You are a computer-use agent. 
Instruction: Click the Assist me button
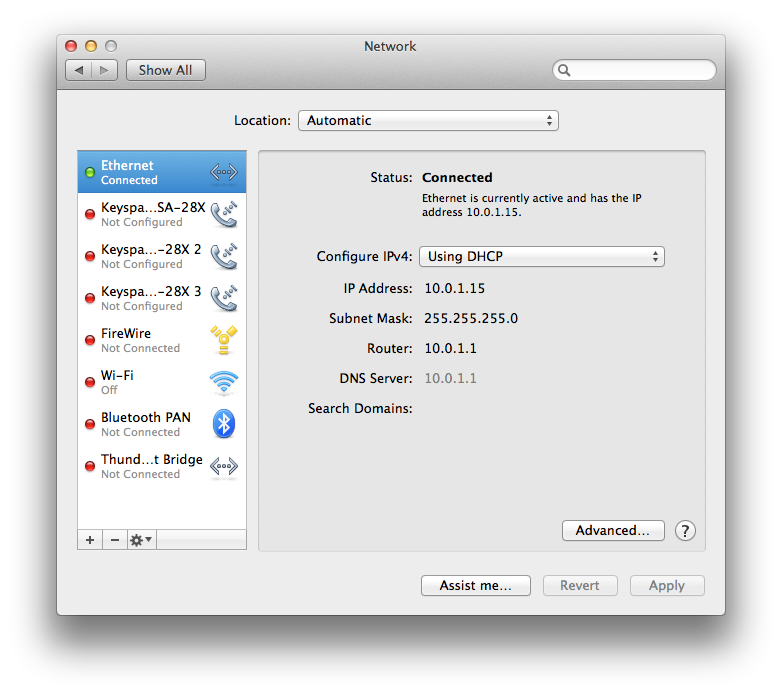(x=476, y=585)
